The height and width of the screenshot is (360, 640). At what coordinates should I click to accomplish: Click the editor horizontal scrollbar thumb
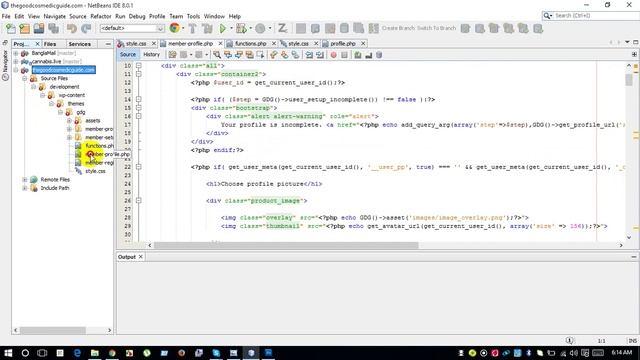(x=286, y=245)
